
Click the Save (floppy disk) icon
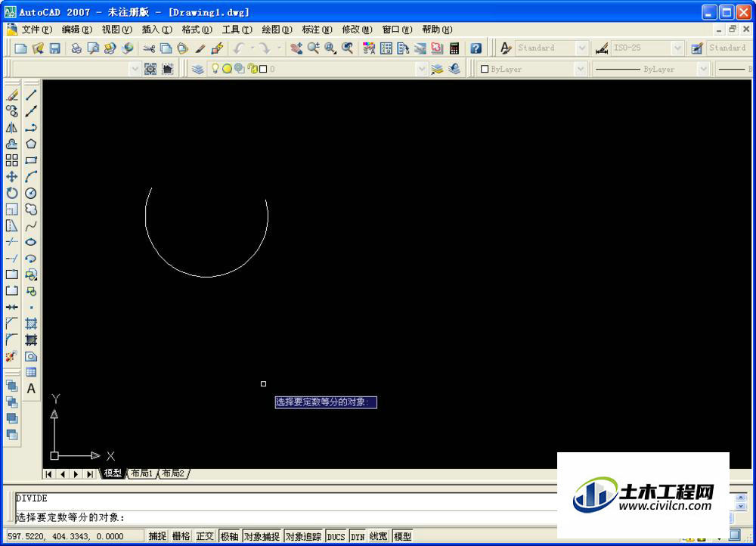54,48
